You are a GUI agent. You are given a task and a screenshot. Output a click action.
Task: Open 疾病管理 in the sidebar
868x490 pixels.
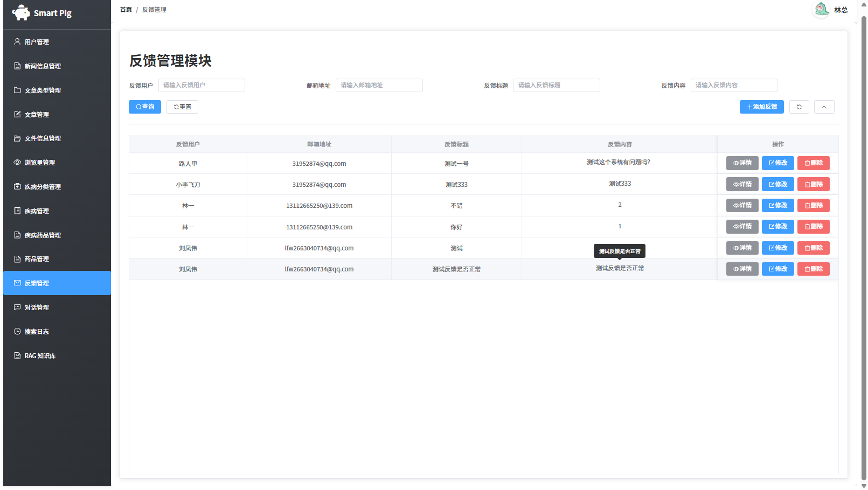pos(57,211)
